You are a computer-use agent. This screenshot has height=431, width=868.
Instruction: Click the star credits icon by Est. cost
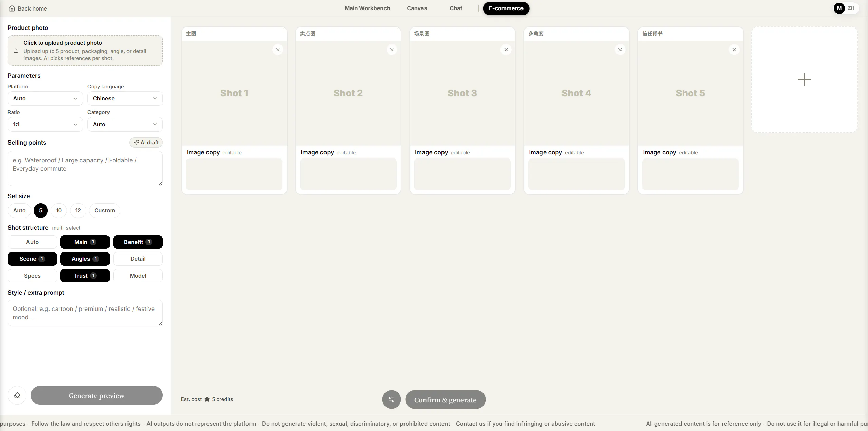207,399
